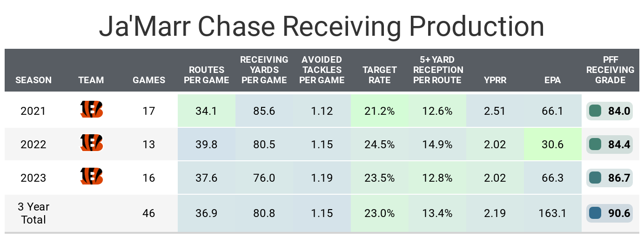Image resolution: width=644 pixels, height=237 pixels.
Task: Click the Avoided Tackles Per Game header
Action: [322, 70]
